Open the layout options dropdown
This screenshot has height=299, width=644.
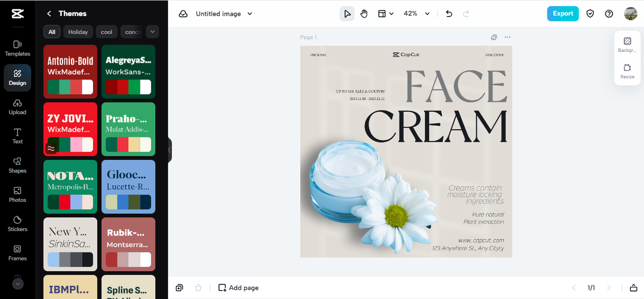pos(386,14)
